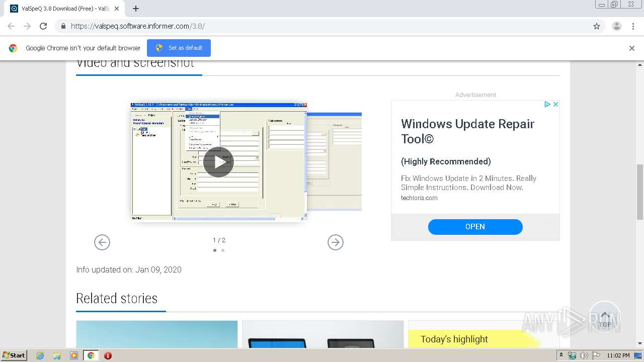Screen dimensions: 644x362
Task: Go forward in browser history
Action: point(27,26)
